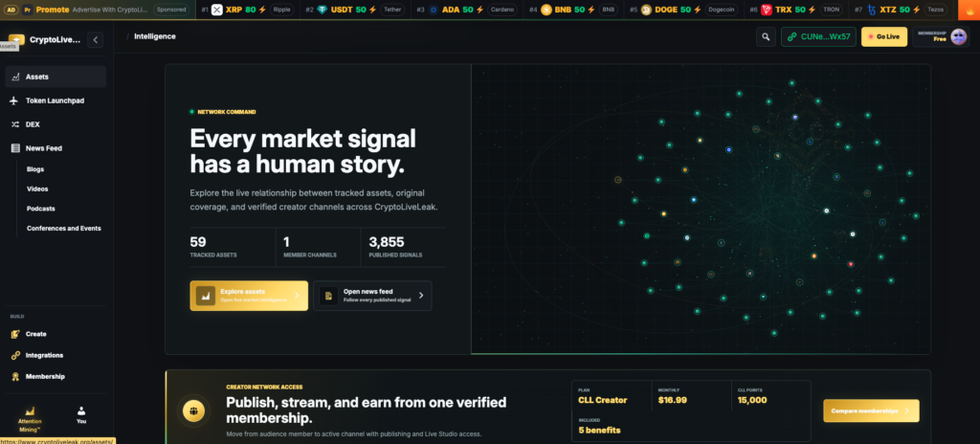Collapse the sidebar with the chevron button
The width and height of the screenshot is (980, 444).
point(95,39)
